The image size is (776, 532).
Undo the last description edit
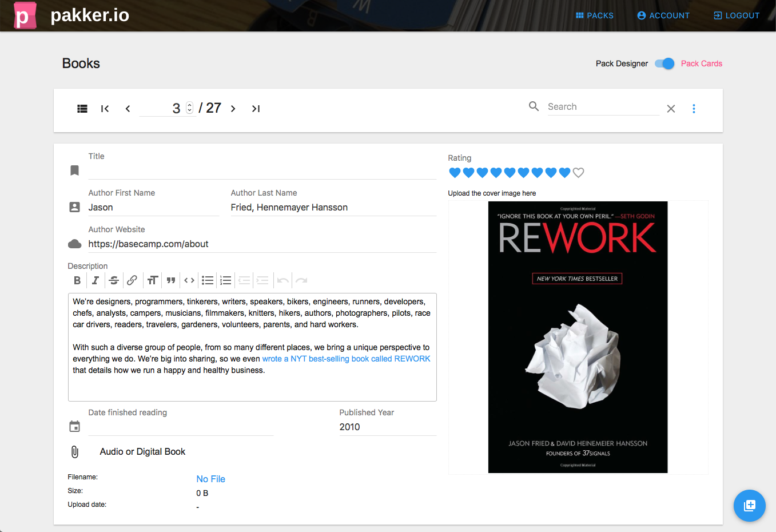pos(282,280)
